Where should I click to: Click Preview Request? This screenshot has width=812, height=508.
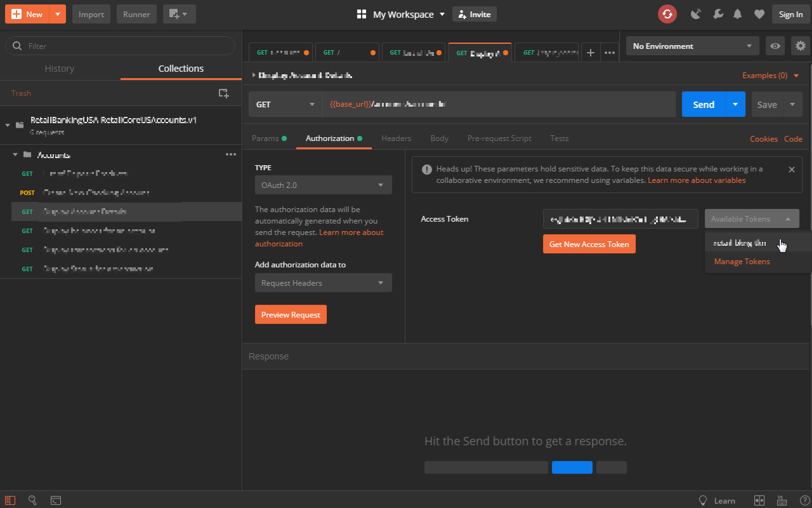(291, 314)
